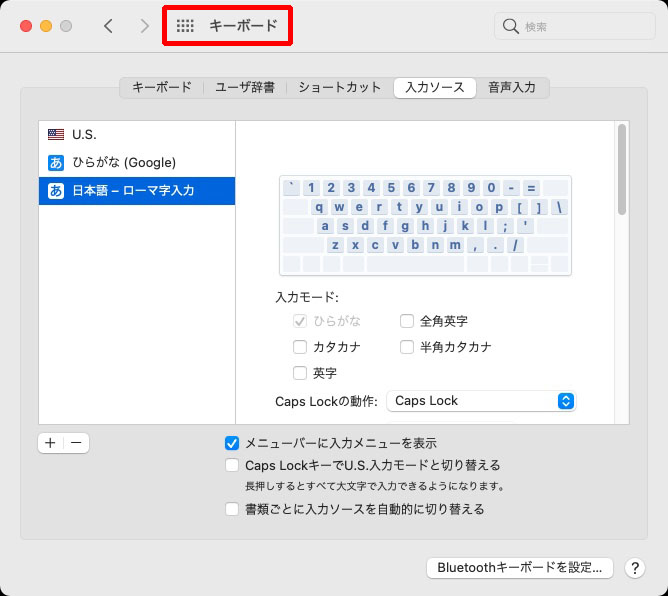Viewport: 668px width, 596px height.
Task: Toggle the ひらがな input mode checkbox
Action: click(x=300, y=321)
